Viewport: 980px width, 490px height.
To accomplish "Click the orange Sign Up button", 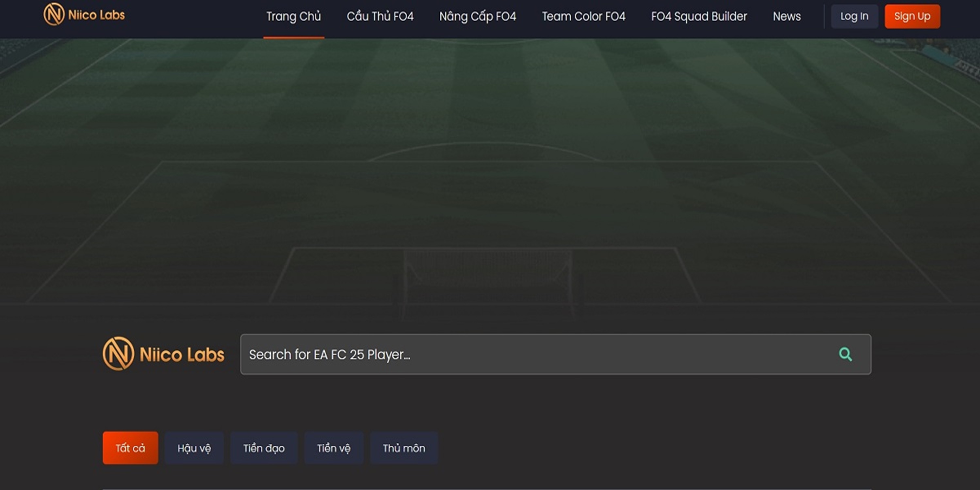I will (912, 16).
